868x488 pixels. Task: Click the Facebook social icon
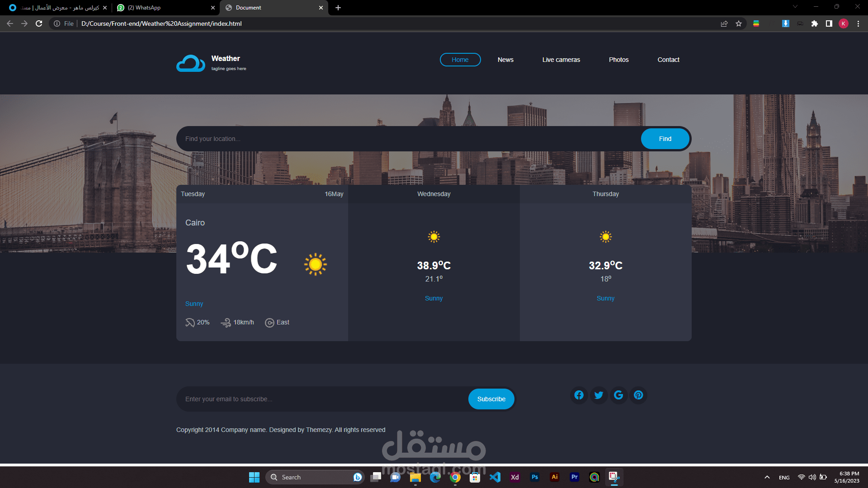click(579, 395)
